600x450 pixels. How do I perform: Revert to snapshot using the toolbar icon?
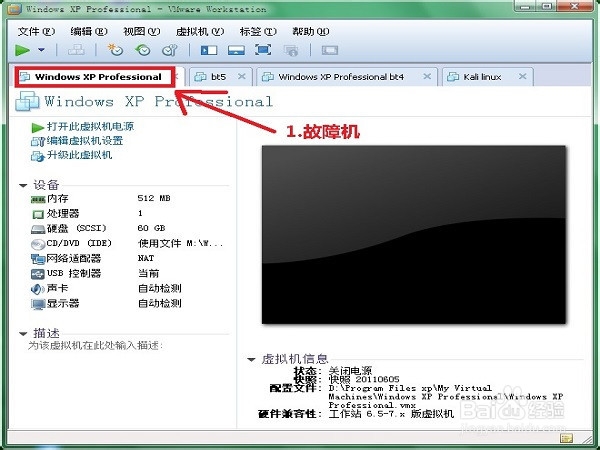(143, 50)
